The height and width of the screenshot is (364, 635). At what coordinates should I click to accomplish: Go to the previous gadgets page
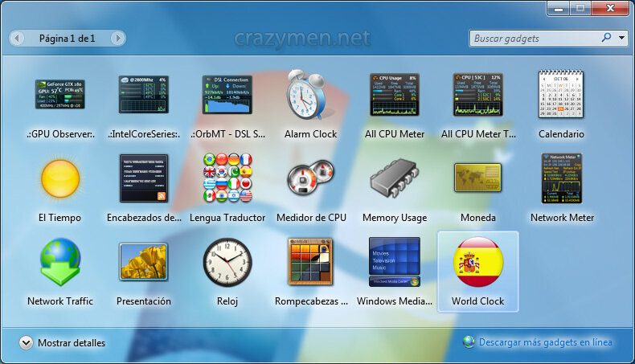pyautogui.click(x=17, y=39)
